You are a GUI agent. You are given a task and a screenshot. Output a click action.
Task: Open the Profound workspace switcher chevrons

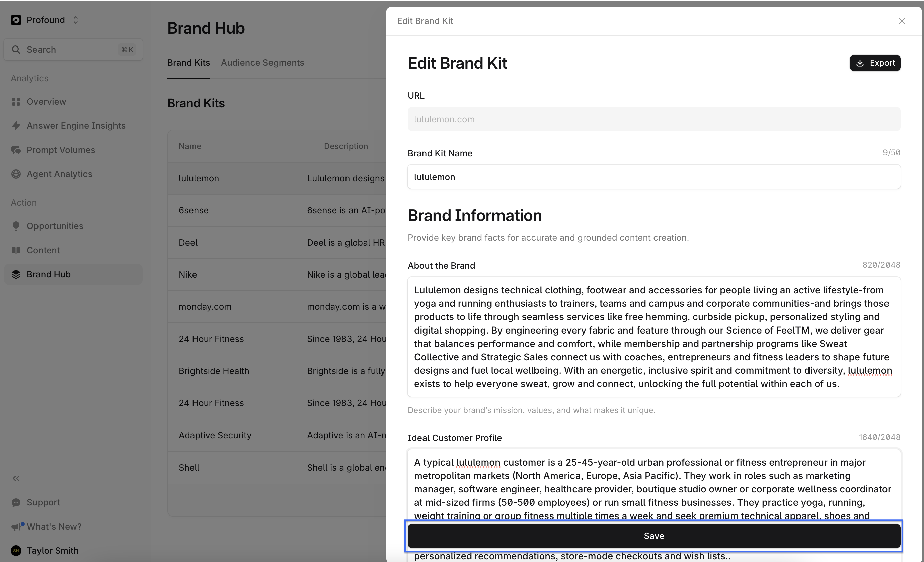[75, 20]
